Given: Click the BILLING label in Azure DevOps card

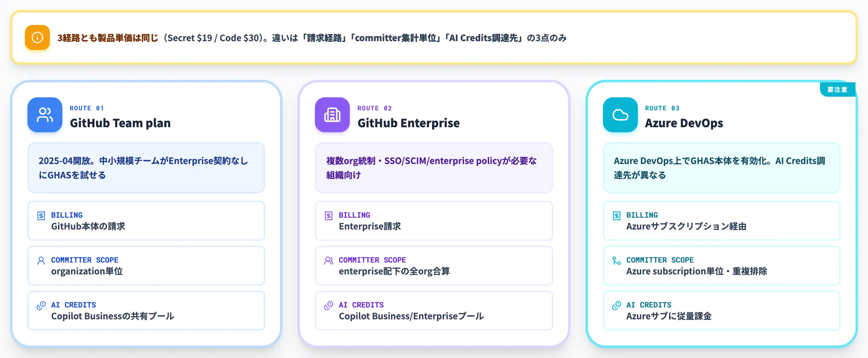Looking at the screenshot, I should pos(642,215).
